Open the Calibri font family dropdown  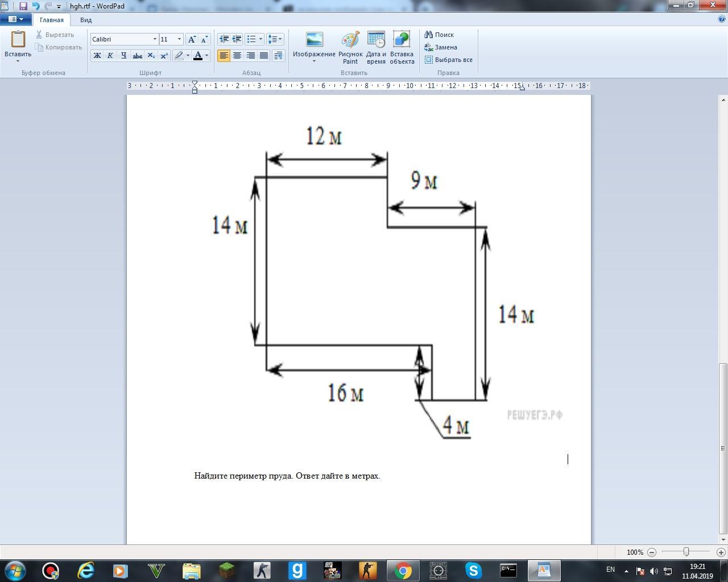click(154, 39)
